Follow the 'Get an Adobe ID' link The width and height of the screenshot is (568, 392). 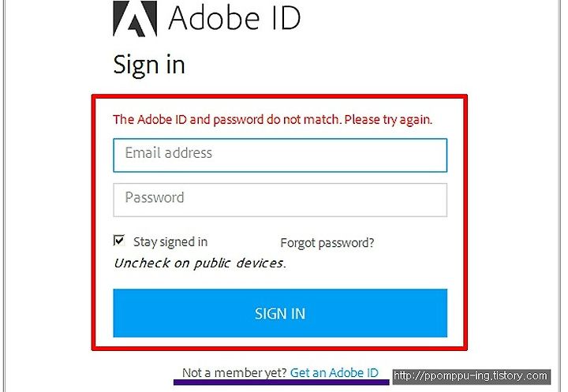click(334, 372)
